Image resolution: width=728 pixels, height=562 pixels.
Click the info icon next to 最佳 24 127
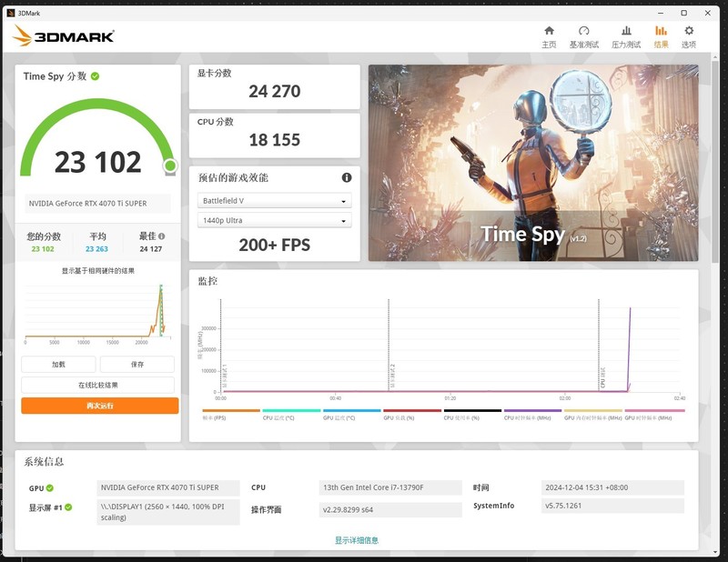[161, 236]
